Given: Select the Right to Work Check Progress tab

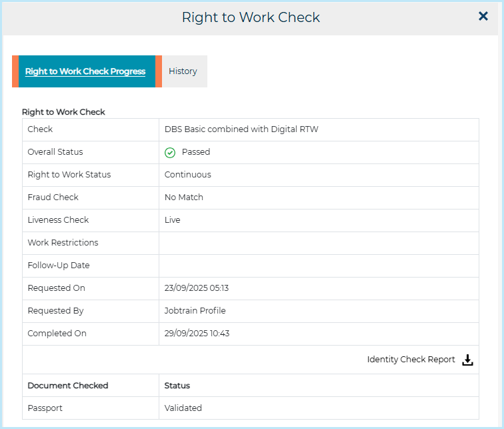Looking at the screenshot, I should pyautogui.click(x=85, y=71).
